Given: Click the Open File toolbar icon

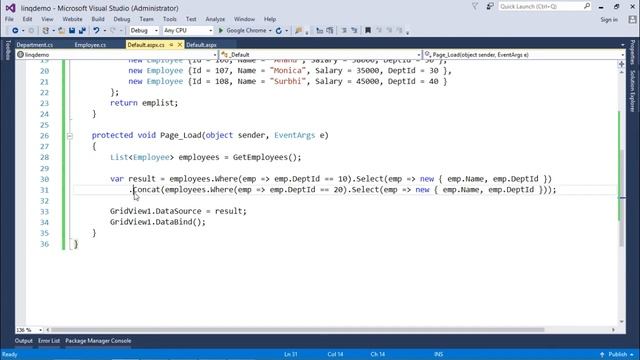Looking at the screenshot, I should click(x=62, y=31).
